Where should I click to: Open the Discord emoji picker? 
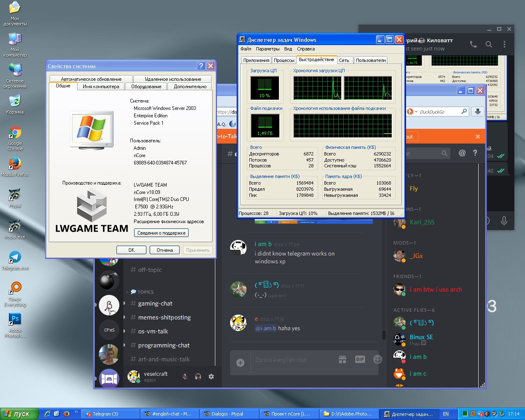pos(378,360)
